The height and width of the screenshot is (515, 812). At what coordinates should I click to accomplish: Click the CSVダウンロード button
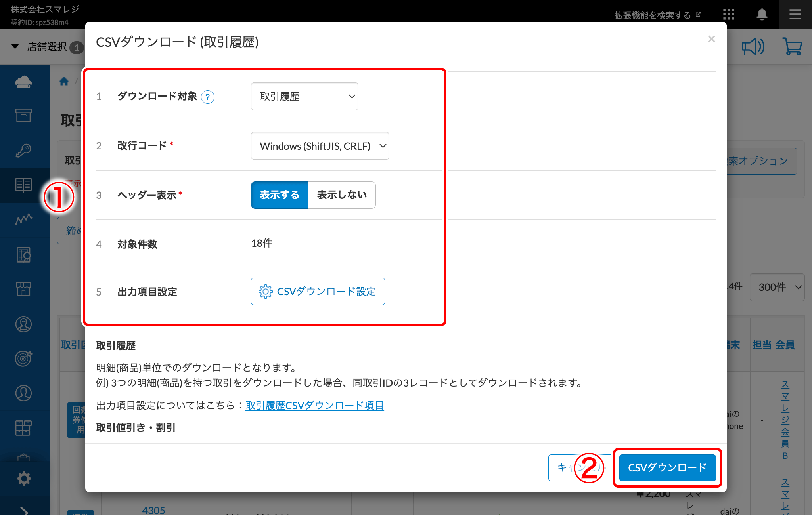click(x=667, y=468)
